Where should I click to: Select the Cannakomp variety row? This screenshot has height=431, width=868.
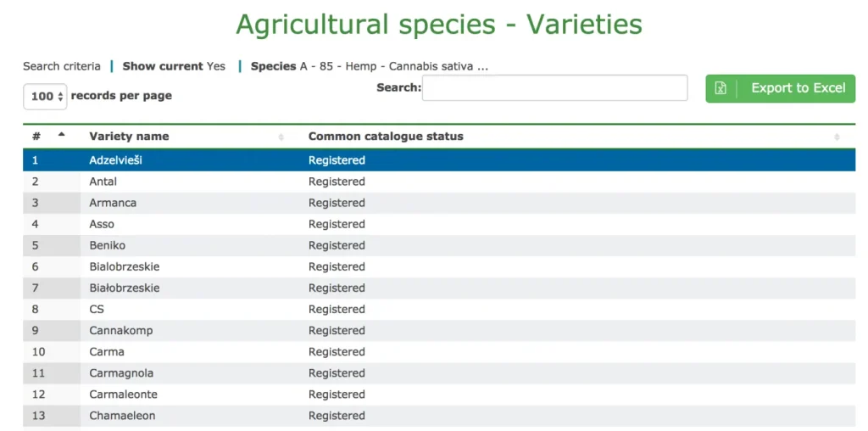click(121, 330)
